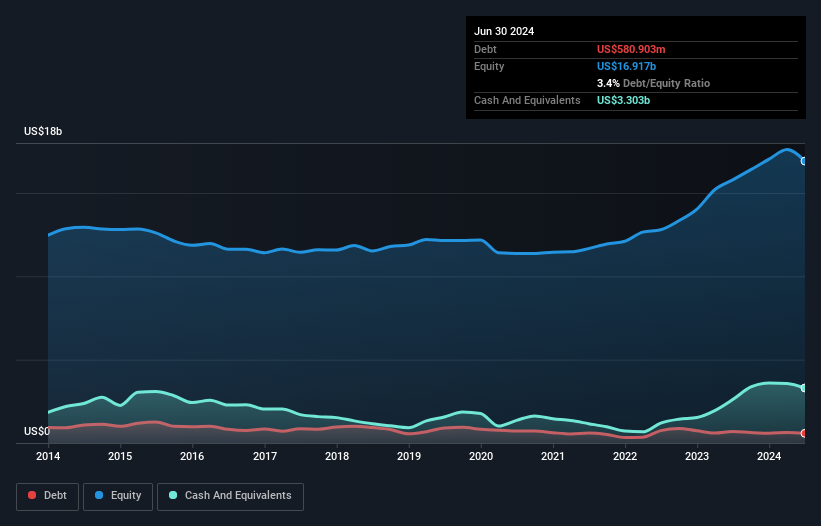Toggle the Debt series in the legend
Image resolution: width=821 pixels, height=526 pixels.
pyautogui.click(x=48, y=496)
